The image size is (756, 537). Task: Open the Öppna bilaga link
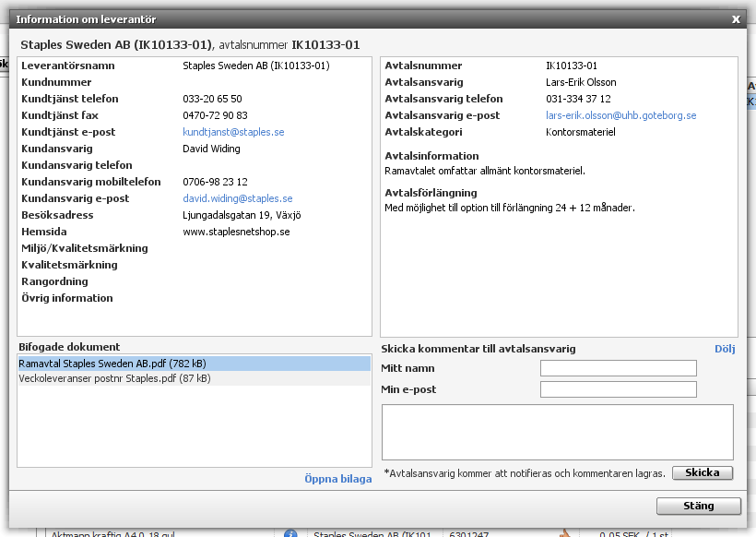point(338,479)
